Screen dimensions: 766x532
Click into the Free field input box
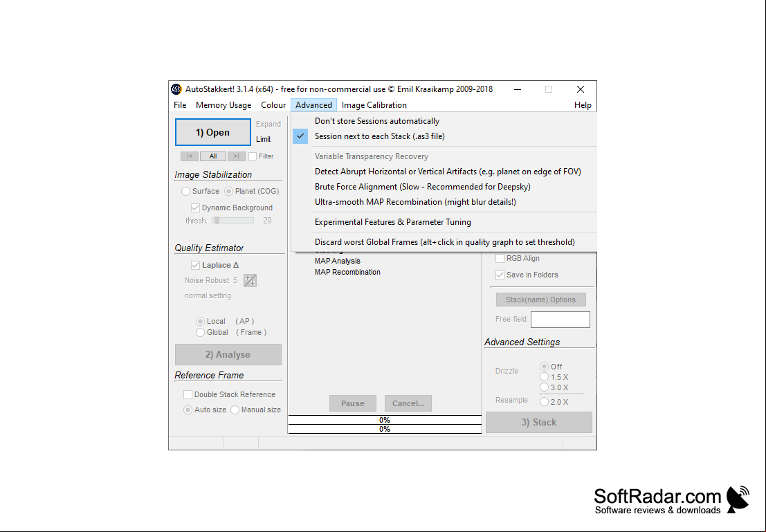(560, 320)
